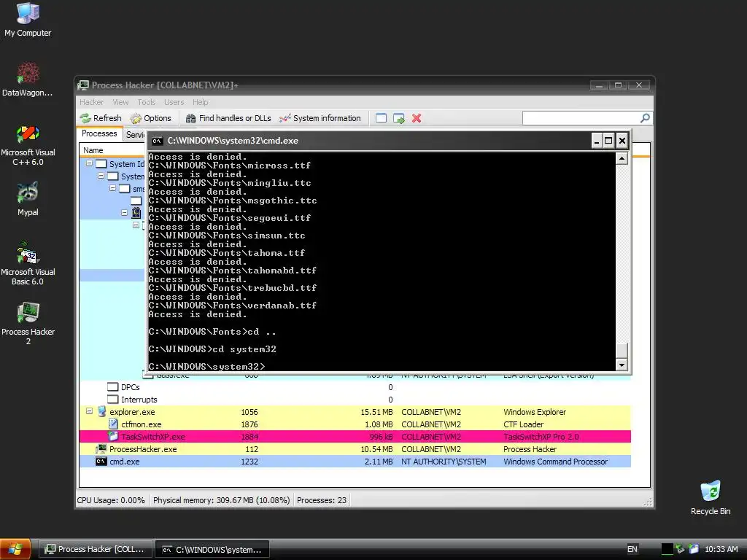Click NT AUTHORITY\SYSTEM user of cmd.exe
This screenshot has height=560, width=747.
444,462
